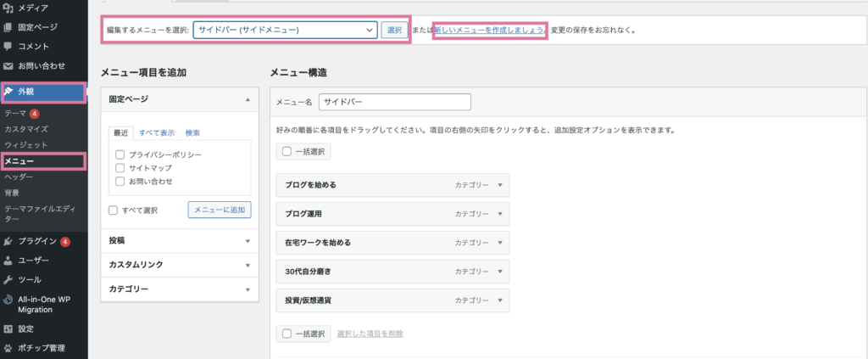Select the ブログを始める menu item bar
The width and height of the screenshot is (868, 359).
click(392, 185)
